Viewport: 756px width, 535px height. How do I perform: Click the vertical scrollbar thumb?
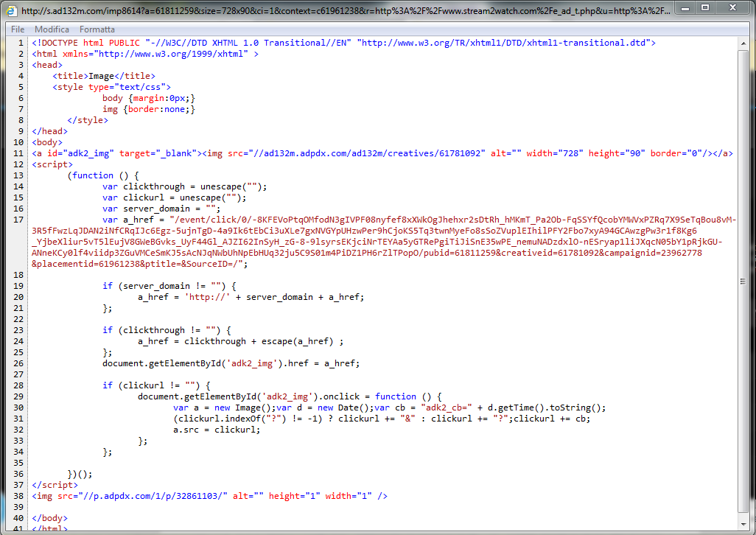click(x=743, y=281)
